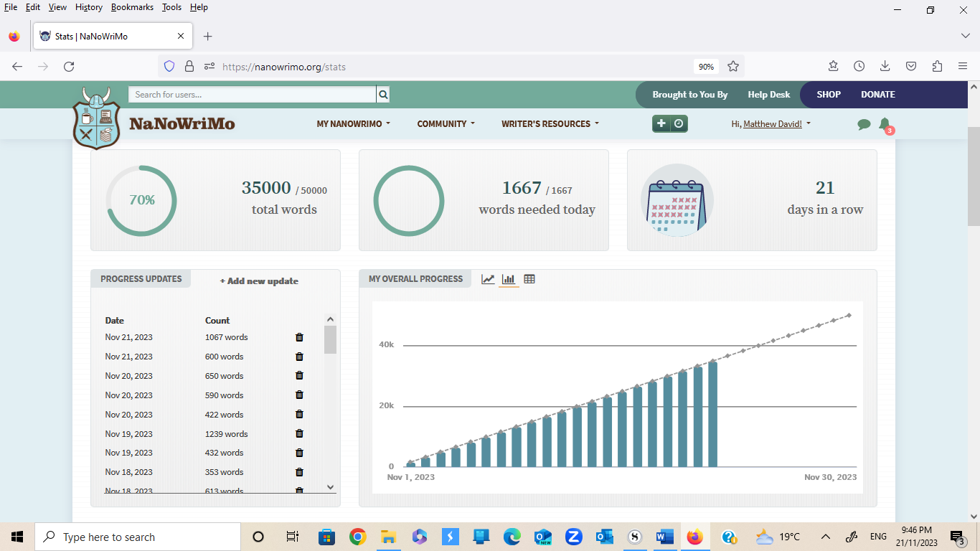980x551 pixels.
Task: Open the File menu
Action: [11, 7]
